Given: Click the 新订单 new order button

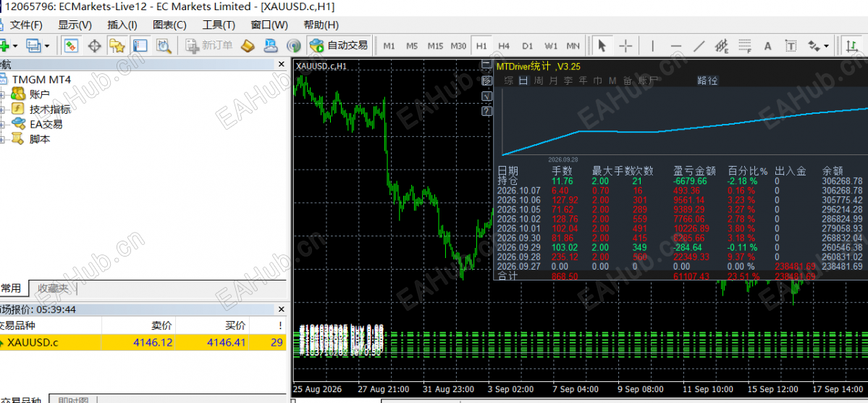Looking at the screenshot, I should pos(208,46).
